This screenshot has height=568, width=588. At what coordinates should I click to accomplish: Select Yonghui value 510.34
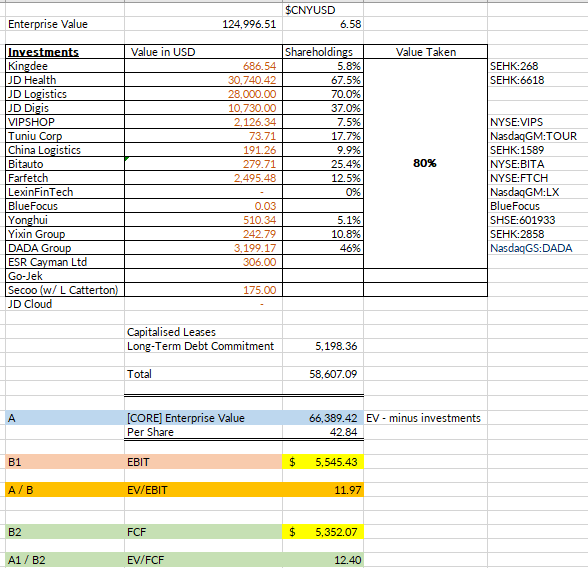click(x=203, y=220)
